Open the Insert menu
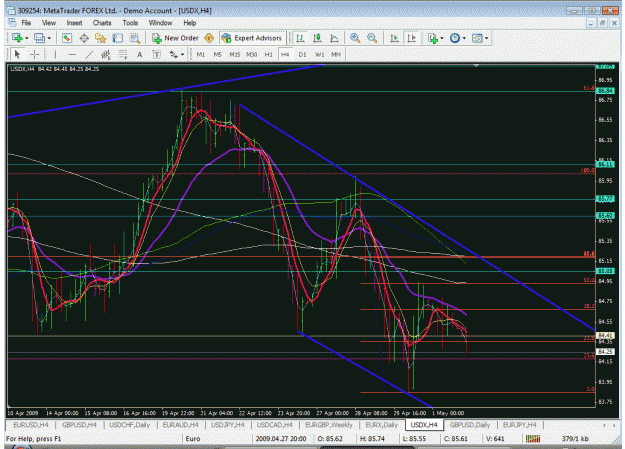Viewport: 625px width, 449px height. click(75, 23)
